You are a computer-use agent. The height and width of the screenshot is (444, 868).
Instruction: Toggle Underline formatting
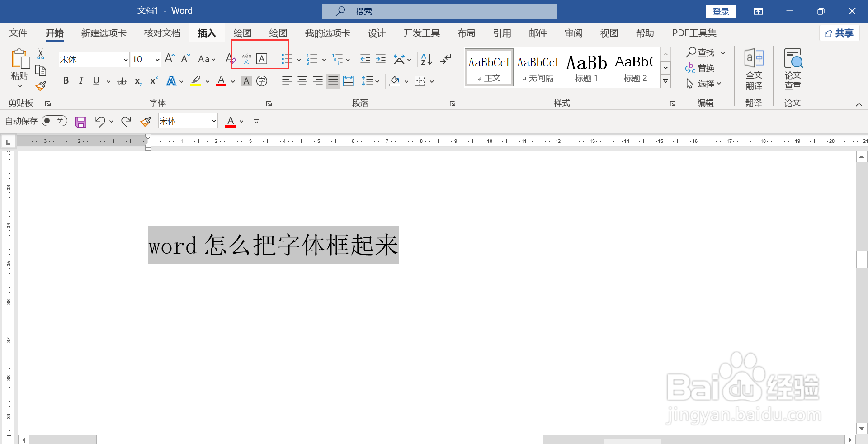[x=96, y=81]
